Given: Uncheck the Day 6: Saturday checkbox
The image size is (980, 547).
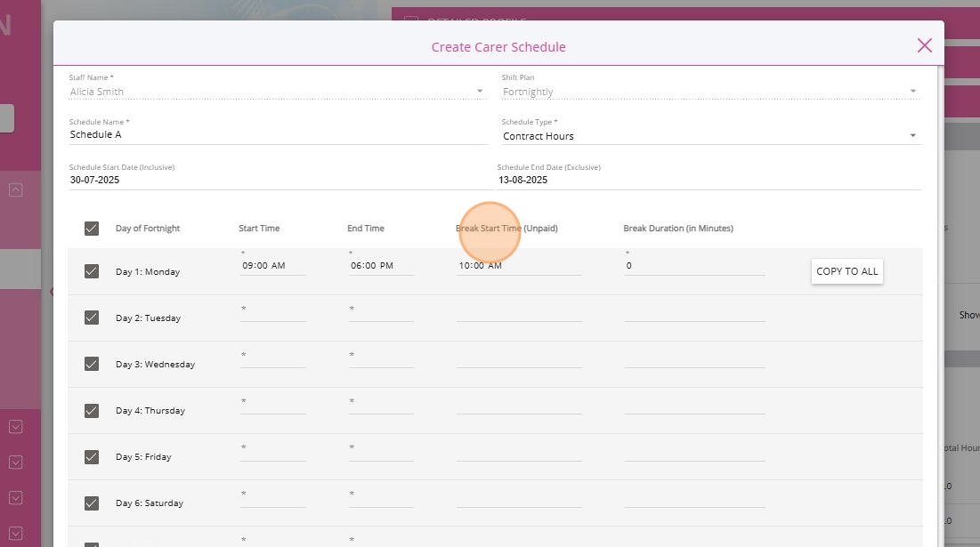Looking at the screenshot, I should pos(92,503).
